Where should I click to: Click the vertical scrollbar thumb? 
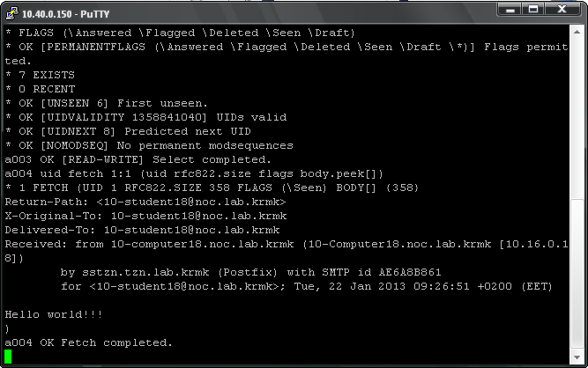pyautogui.click(x=577, y=275)
